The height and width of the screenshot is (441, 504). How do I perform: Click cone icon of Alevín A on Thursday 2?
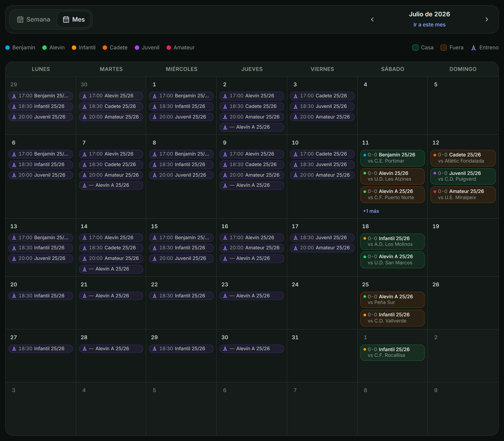click(x=225, y=127)
